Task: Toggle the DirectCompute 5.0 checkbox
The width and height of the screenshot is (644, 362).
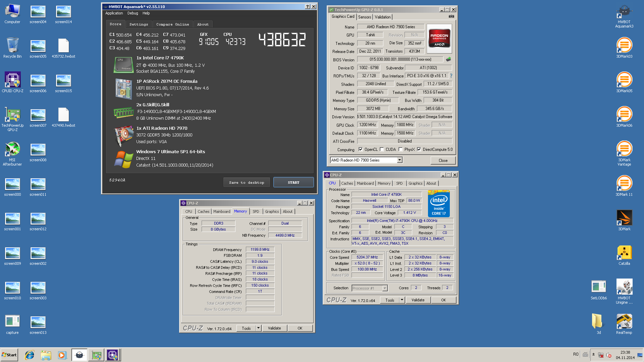Action: [419, 149]
